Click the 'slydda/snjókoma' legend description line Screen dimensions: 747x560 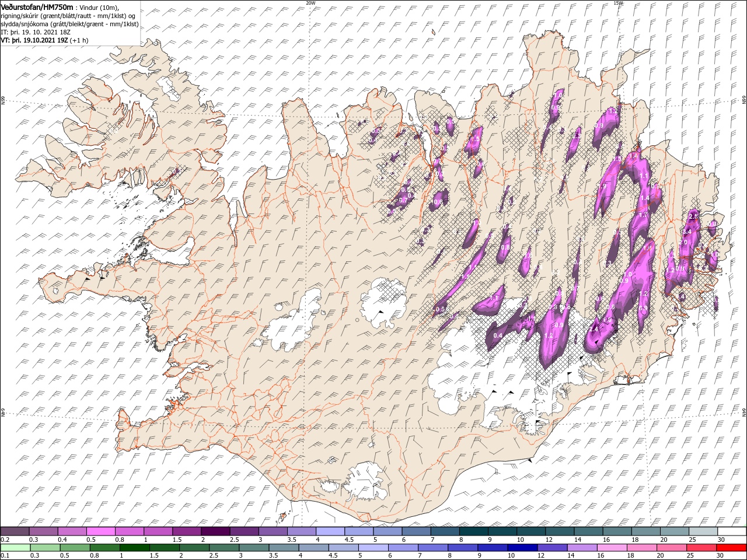coord(69,24)
